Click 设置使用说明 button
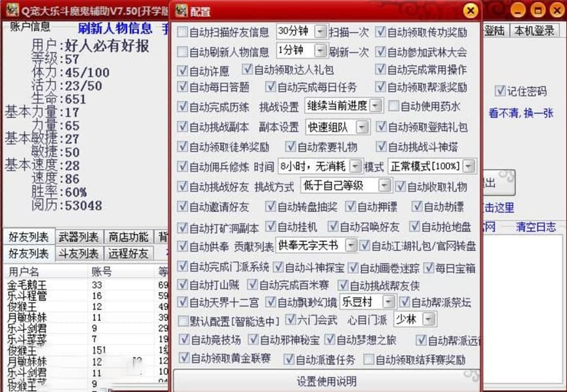This screenshot has height=392, width=567. pos(326,381)
